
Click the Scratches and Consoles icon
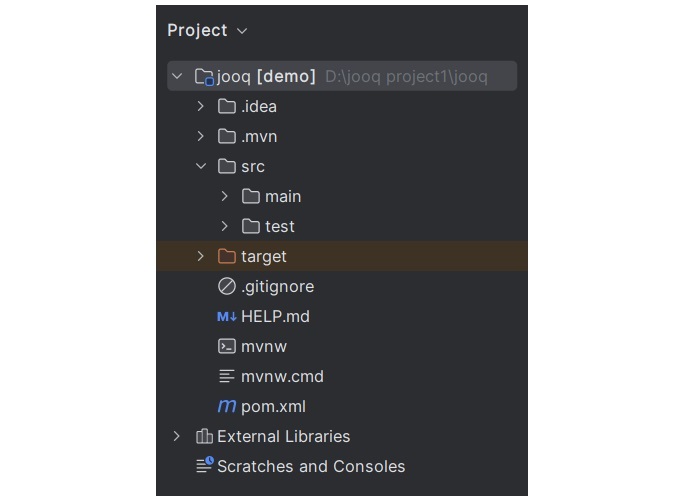coord(204,466)
